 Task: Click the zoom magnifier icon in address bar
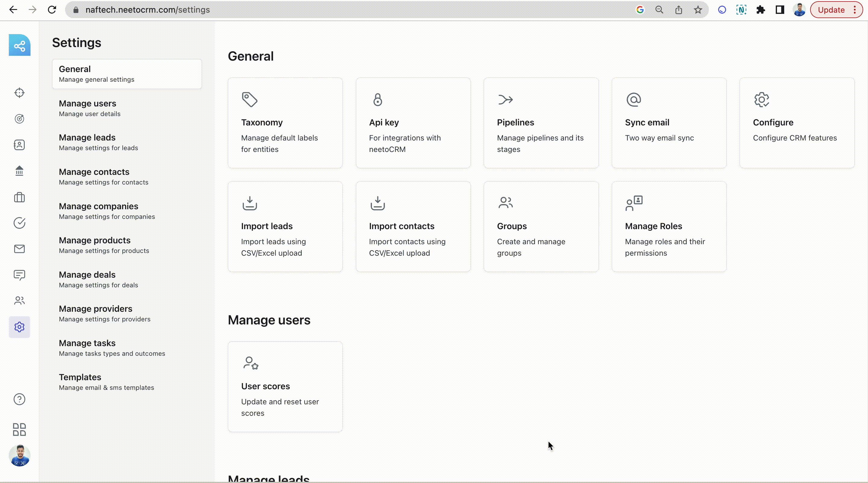click(659, 10)
